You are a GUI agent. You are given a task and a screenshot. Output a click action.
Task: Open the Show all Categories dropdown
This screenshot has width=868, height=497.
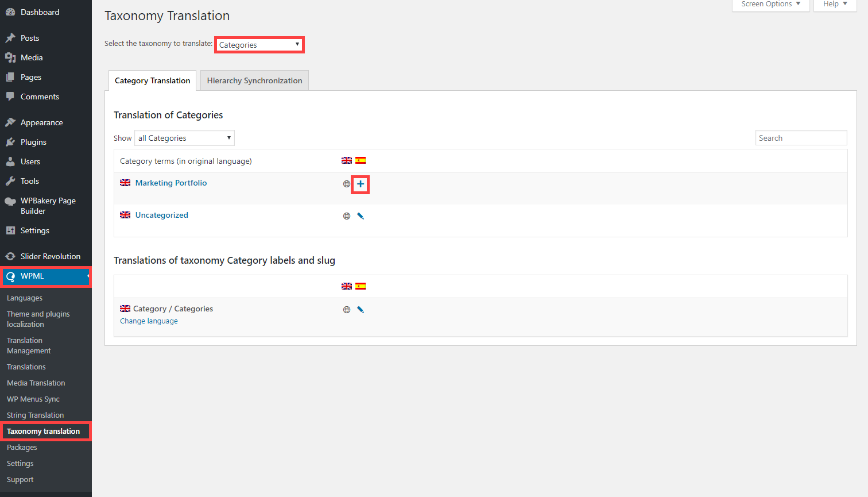pyautogui.click(x=184, y=138)
